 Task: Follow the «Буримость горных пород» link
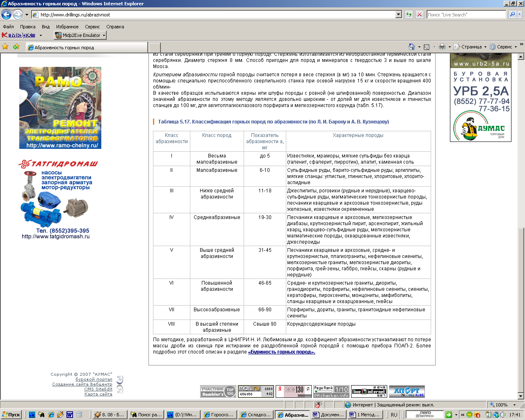[282, 352]
